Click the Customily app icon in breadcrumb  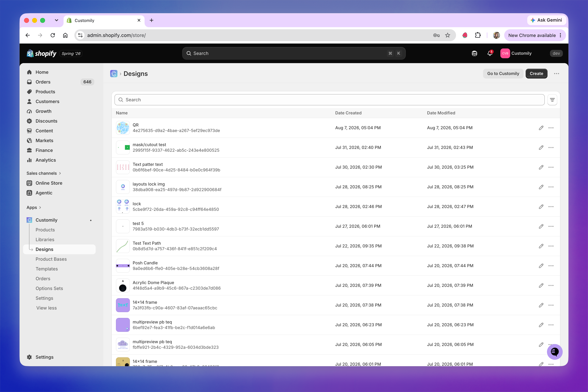114,74
